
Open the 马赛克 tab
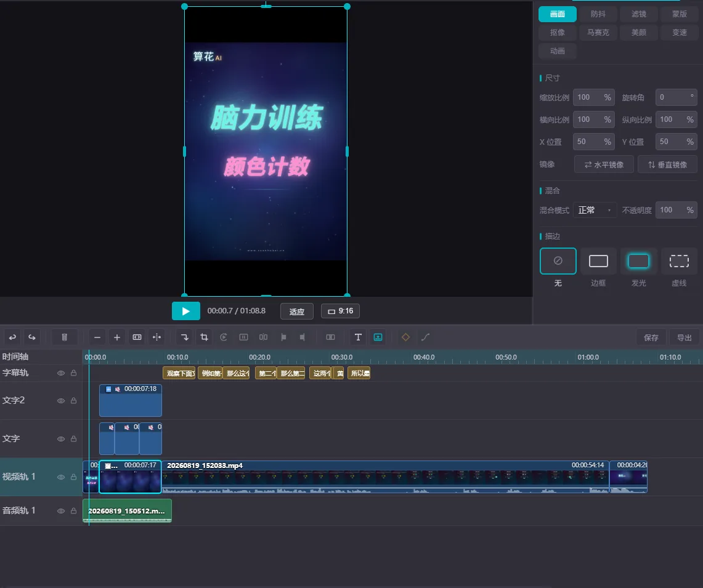click(598, 32)
